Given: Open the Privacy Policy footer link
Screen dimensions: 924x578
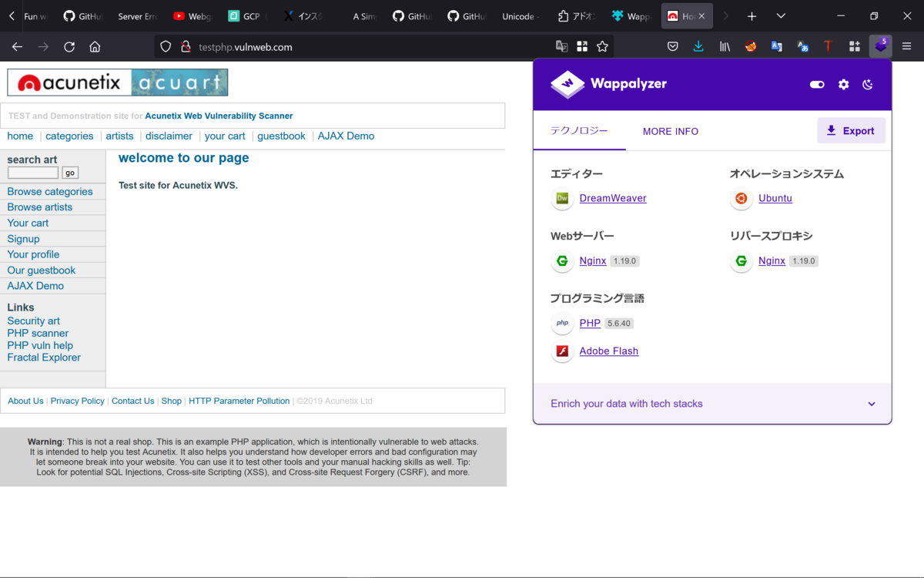Looking at the screenshot, I should pos(77,401).
